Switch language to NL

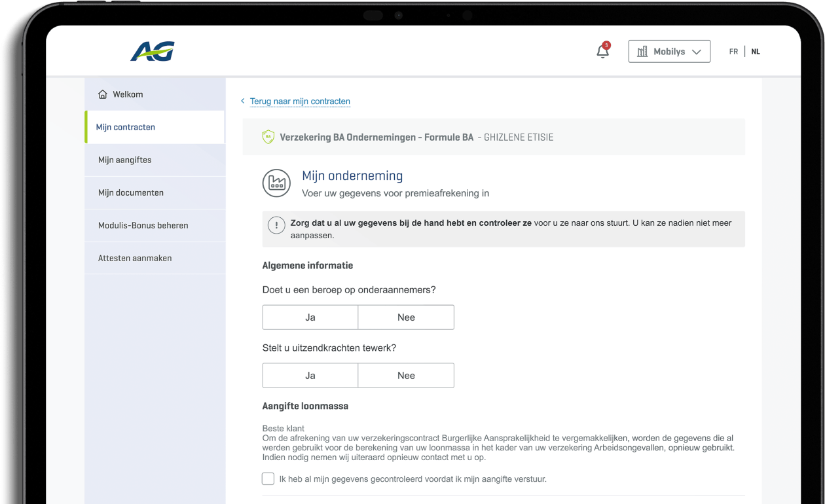pyautogui.click(x=756, y=52)
